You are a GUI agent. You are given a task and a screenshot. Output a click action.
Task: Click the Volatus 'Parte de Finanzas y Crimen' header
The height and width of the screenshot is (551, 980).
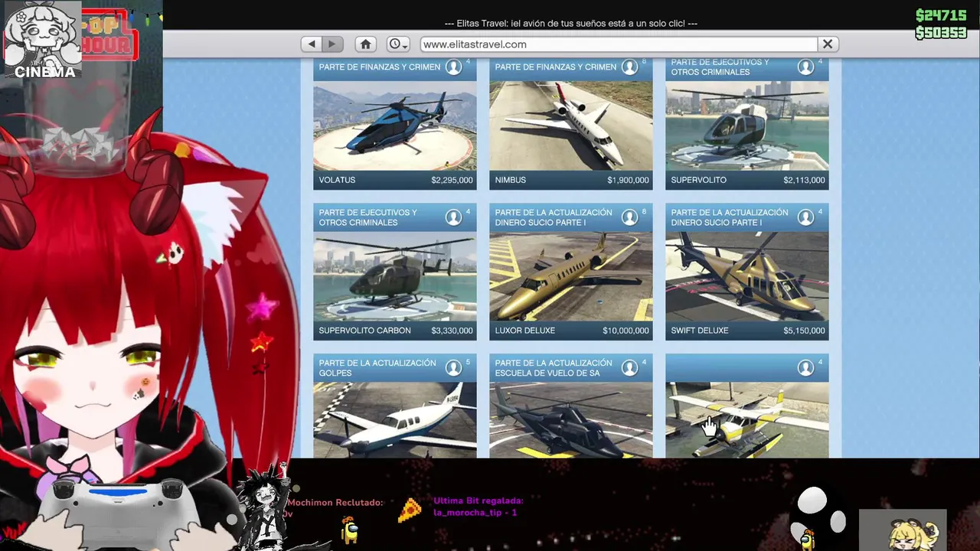[380, 67]
